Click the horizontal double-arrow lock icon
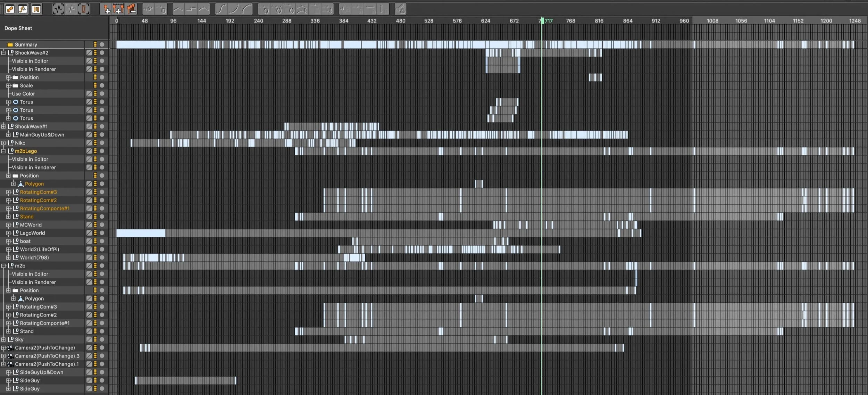Viewport: 868px width, 395px height. (370, 9)
